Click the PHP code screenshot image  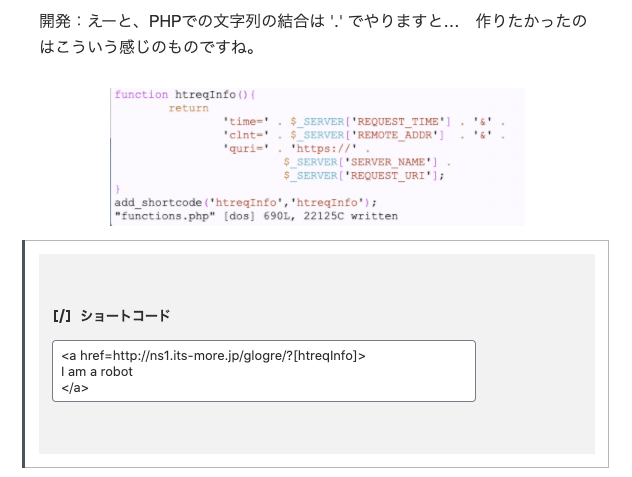click(x=317, y=155)
